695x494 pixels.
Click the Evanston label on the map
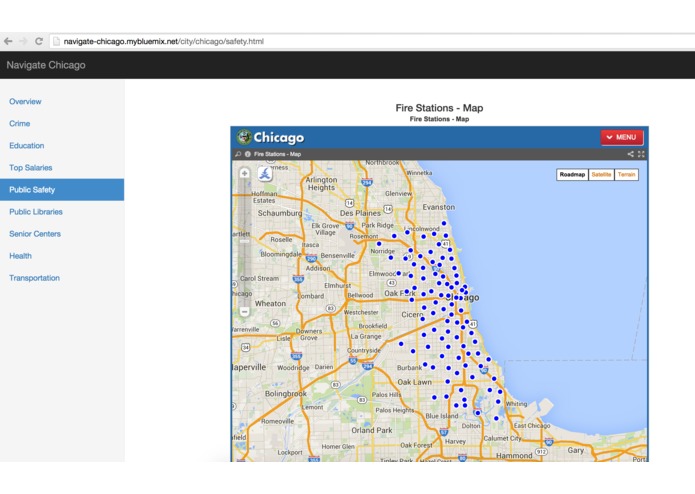point(438,207)
